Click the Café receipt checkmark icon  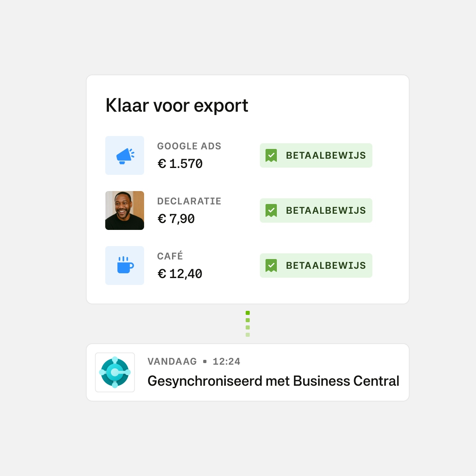pyautogui.click(x=271, y=266)
